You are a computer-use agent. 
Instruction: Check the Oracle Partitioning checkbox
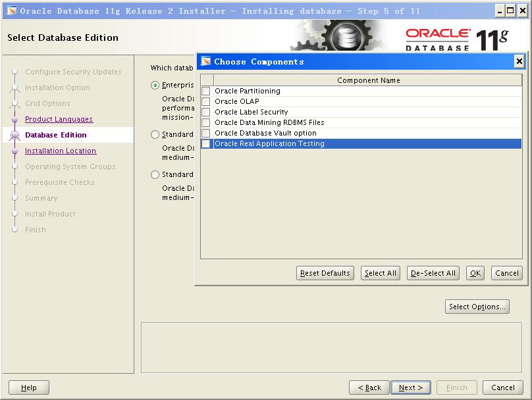(206, 91)
